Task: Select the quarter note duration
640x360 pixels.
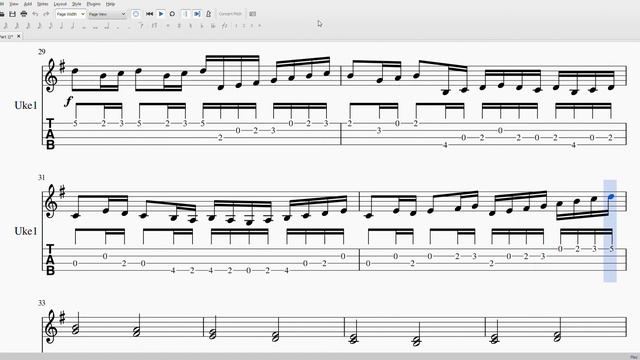Action: 61,26
